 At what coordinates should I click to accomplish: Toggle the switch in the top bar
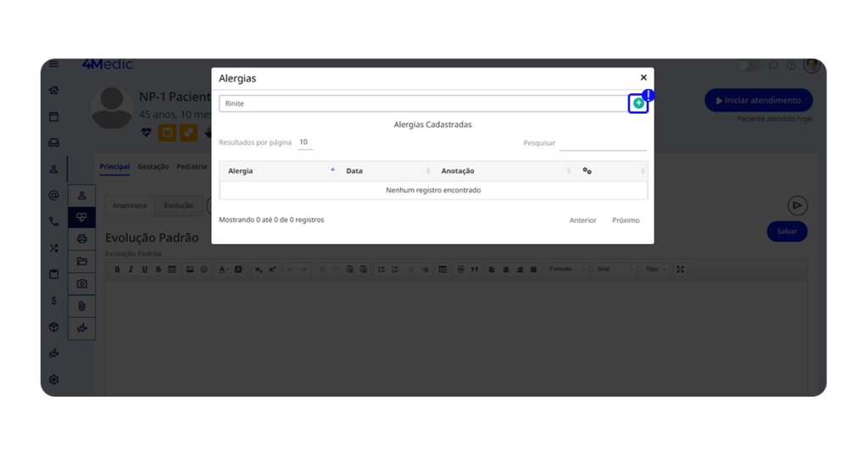(748, 65)
